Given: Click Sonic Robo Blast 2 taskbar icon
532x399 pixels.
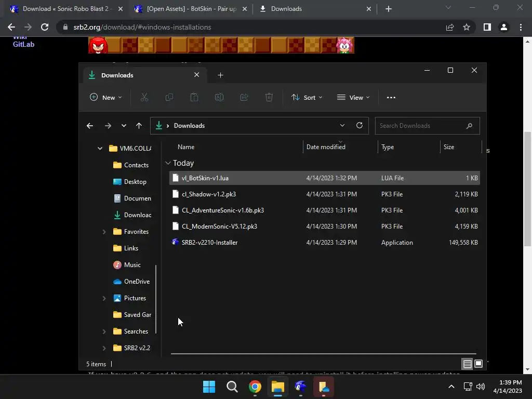Looking at the screenshot, I should tap(301, 387).
